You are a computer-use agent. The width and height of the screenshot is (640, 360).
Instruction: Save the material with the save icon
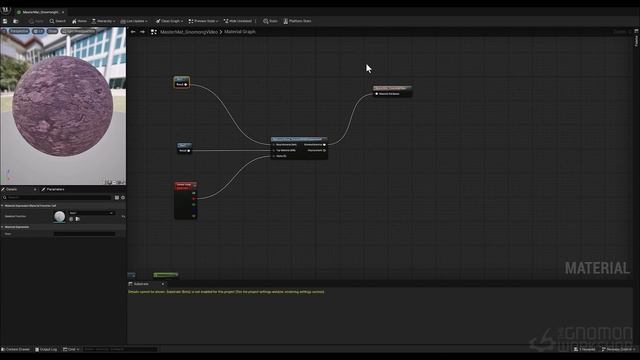click(x=5, y=21)
